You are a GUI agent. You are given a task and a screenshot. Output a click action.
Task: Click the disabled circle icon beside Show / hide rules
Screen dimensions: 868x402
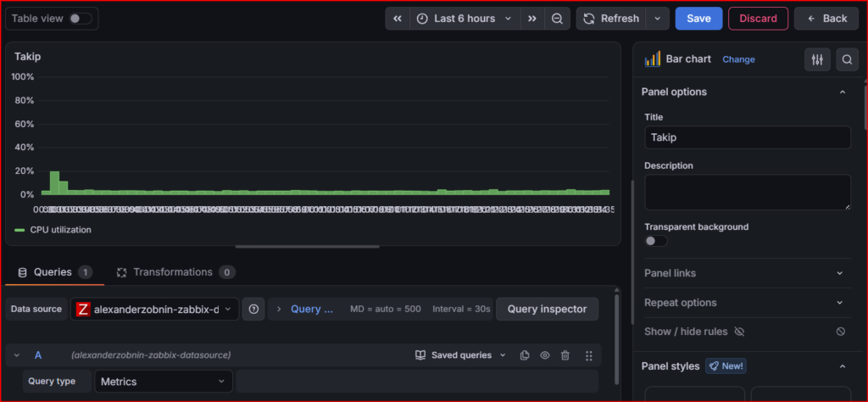pyautogui.click(x=840, y=332)
